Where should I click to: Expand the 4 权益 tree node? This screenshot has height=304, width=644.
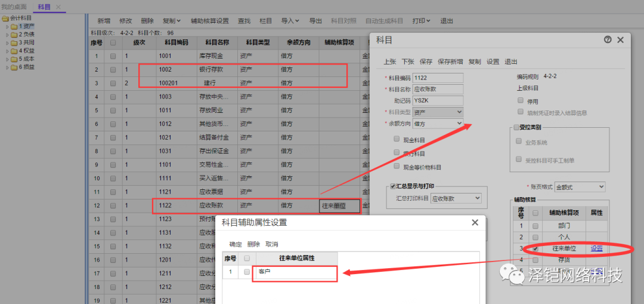pyautogui.click(x=7, y=51)
